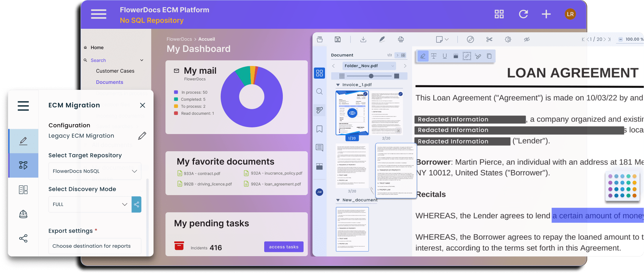Click the scissors cut document icon
This screenshot has height=273, width=644.
click(489, 39)
